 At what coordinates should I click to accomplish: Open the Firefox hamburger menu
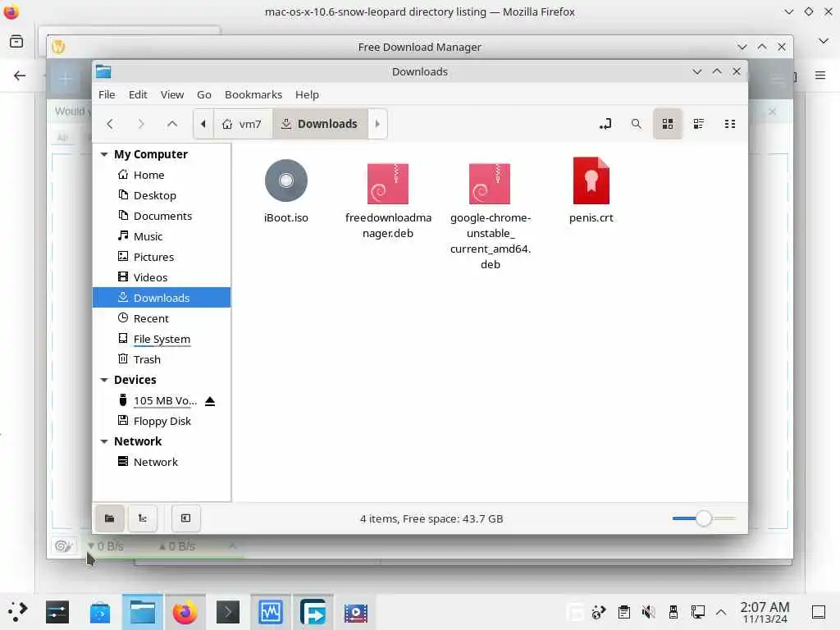tap(820, 75)
